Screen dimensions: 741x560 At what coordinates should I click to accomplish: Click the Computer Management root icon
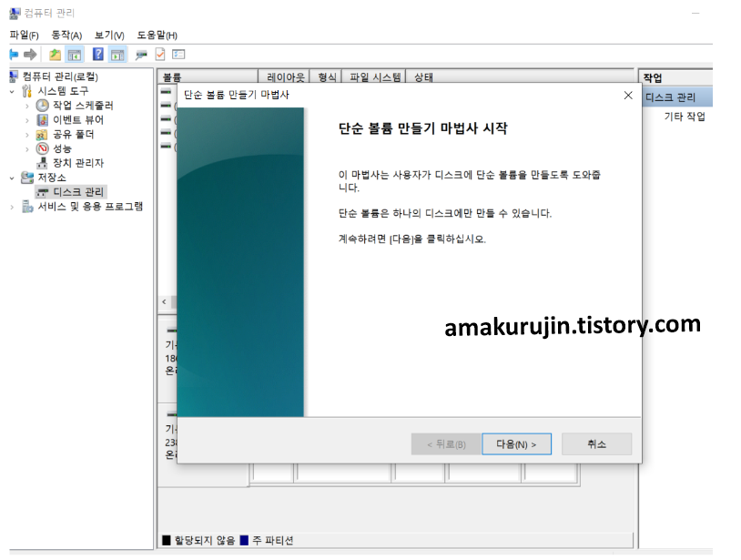(15, 76)
